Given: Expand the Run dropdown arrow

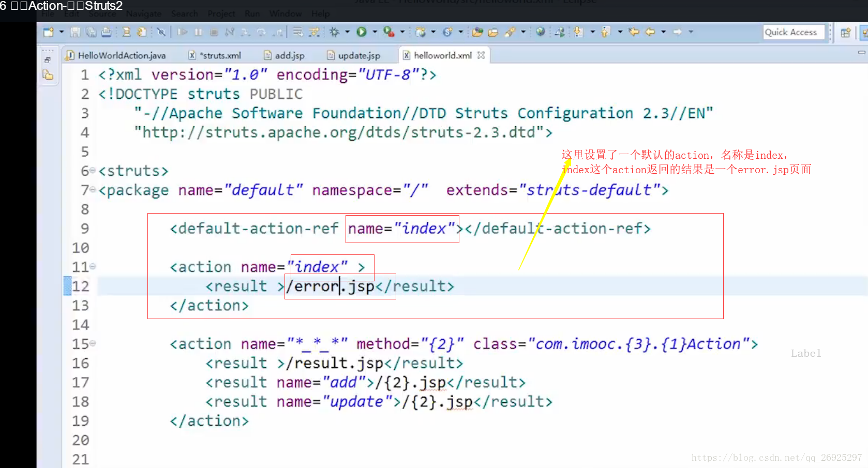Looking at the screenshot, I should (375, 32).
